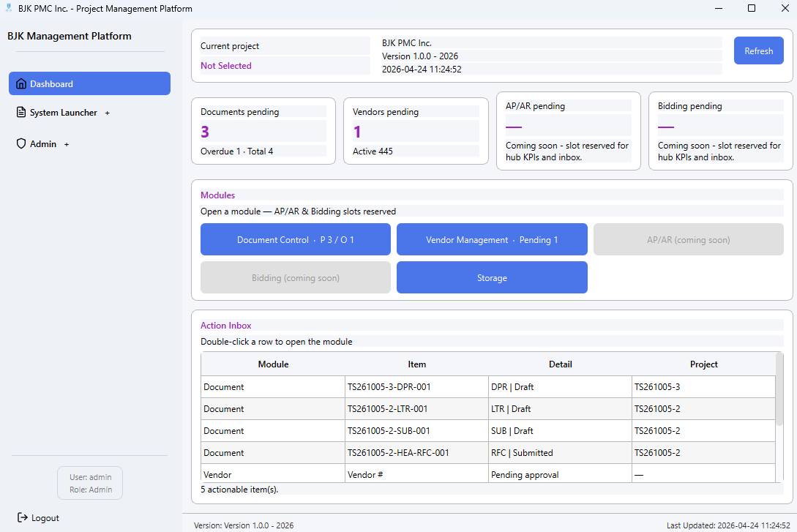The height and width of the screenshot is (532, 797).
Task: Click the Action Inbox heading
Action: [225, 325]
